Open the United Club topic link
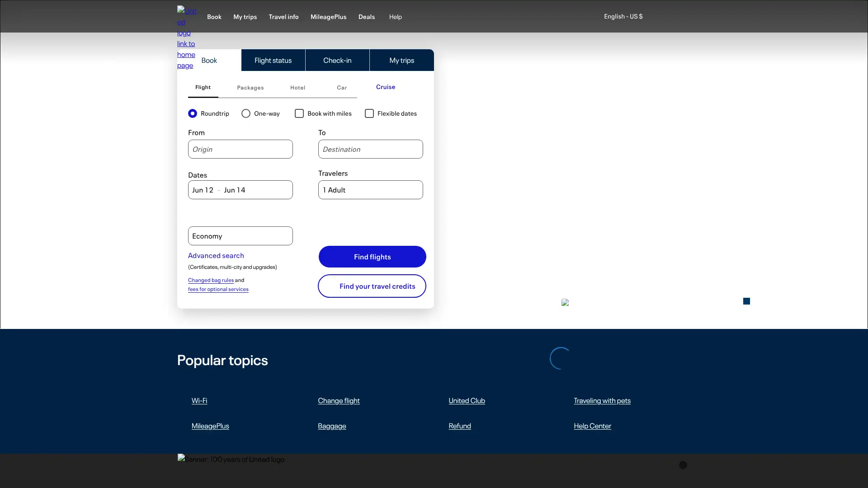This screenshot has width=868, height=488. 467,400
